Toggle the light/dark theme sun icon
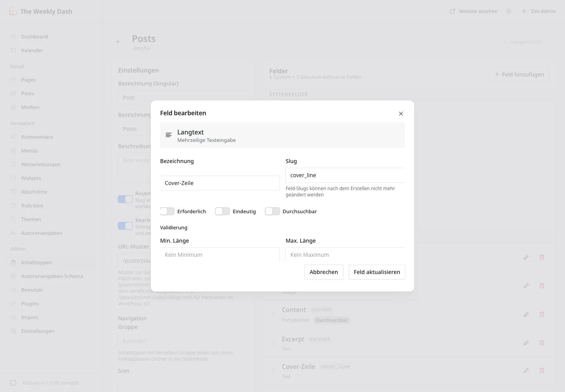Viewport: 565px width, 392px height. 509,11
